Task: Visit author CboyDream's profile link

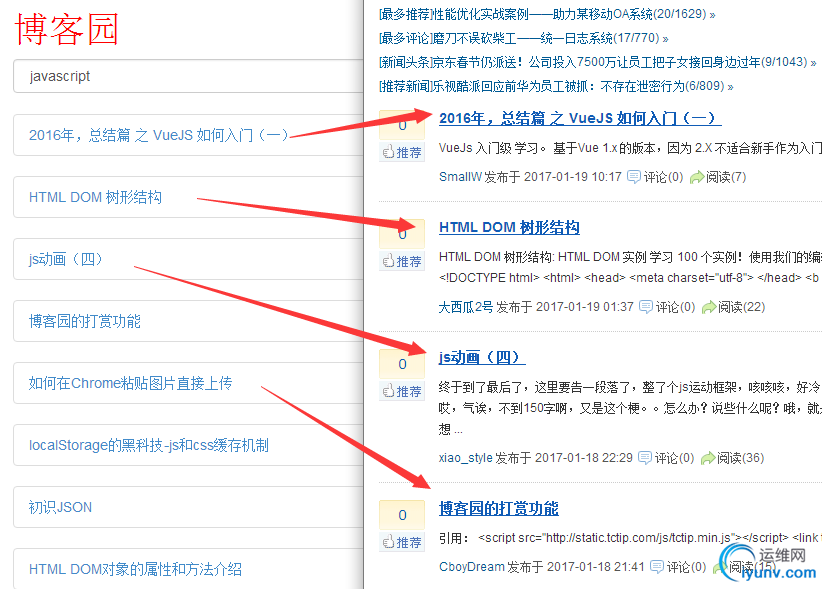Action: click(x=471, y=567)
